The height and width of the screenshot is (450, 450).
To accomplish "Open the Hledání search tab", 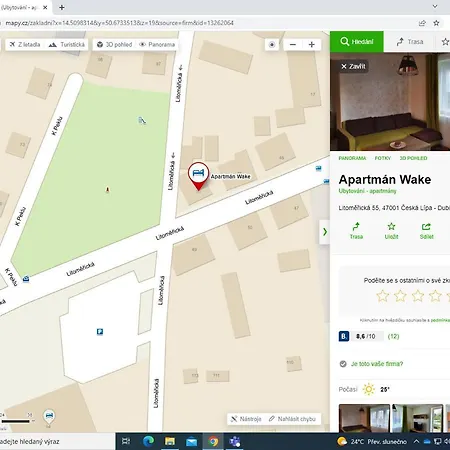I will (x=357, y=42).
